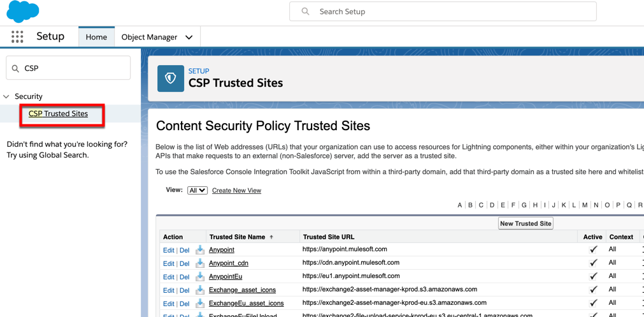The width and height of the screenshot is (644, 317).
Task: Open the Object Manager tab
Action: point(149,37)
